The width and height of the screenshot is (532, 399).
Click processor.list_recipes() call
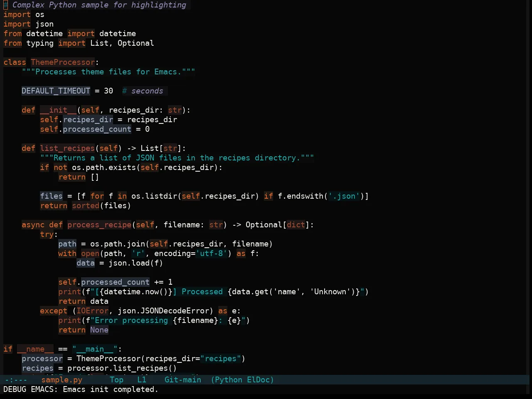[x=122, y=368]
